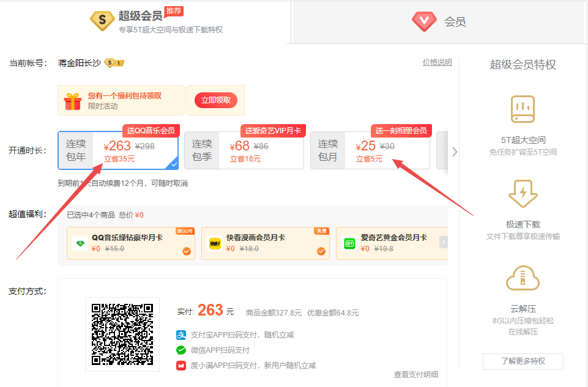Switch to the 会员 tab

coord(439,22)
